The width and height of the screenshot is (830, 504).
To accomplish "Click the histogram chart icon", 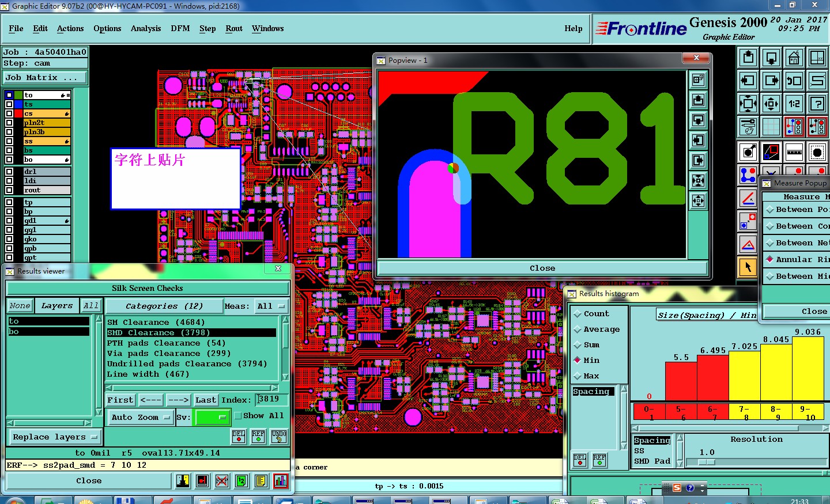I will [x=281, y=480].
